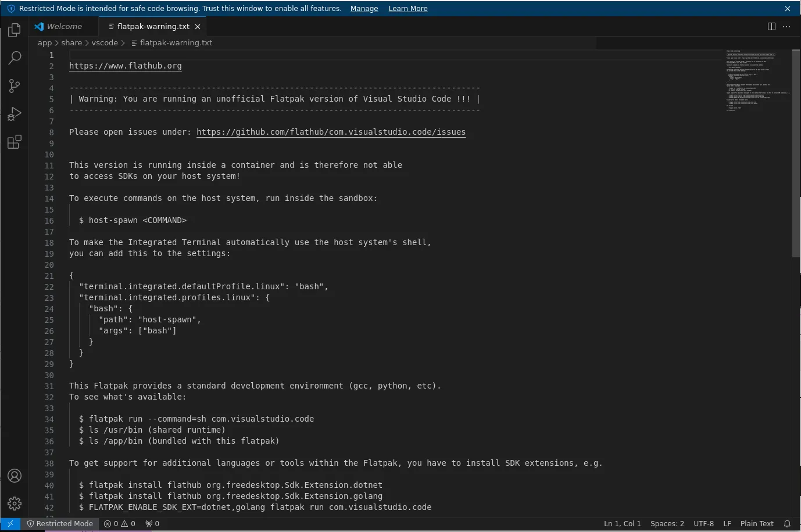Image resolution: width=801 pixels, height=532 pixels.
Task: Click line number 1 in the gutter
Action: click(51, 55)
